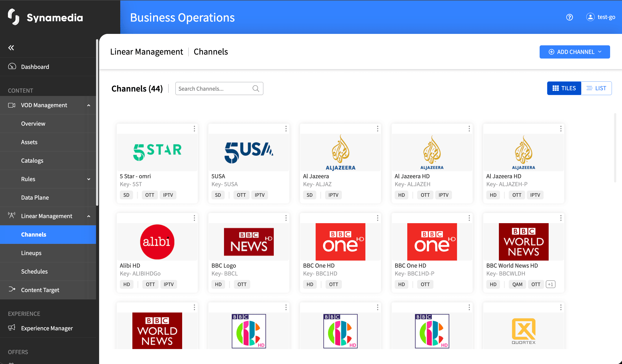Open Content Target in sidebar

pos(48,290)
